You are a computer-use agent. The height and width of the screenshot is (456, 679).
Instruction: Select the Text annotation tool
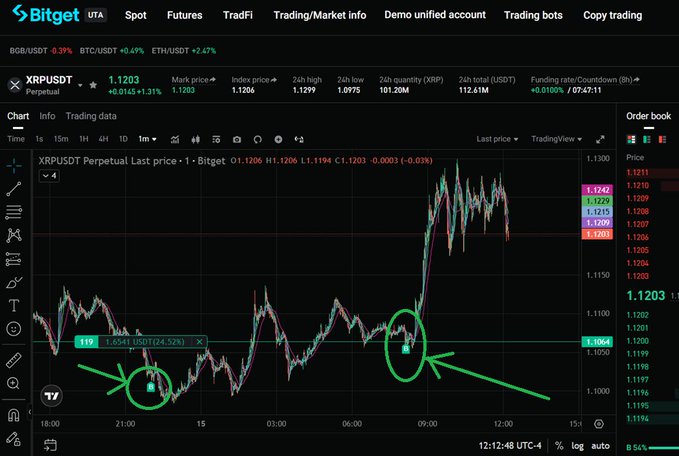tap(14, 305)
